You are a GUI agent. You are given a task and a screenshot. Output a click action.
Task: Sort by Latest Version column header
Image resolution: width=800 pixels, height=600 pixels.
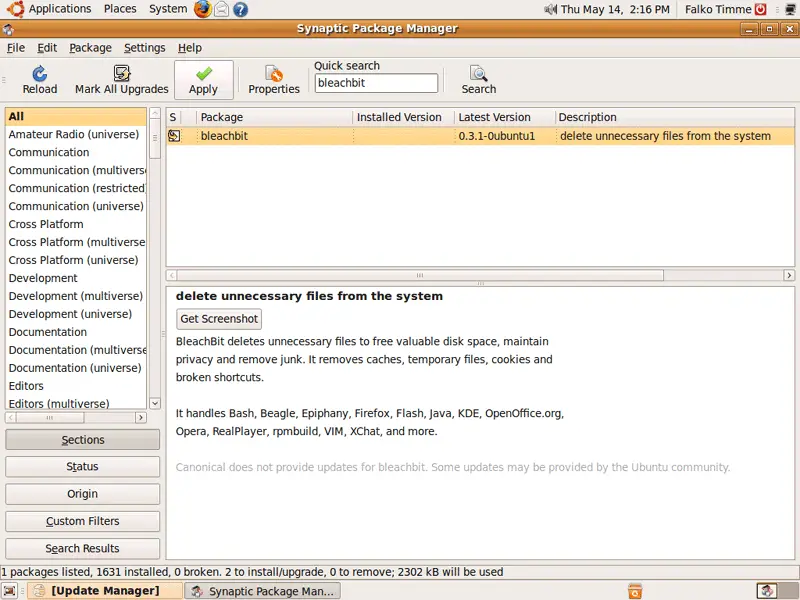point(505,117)
